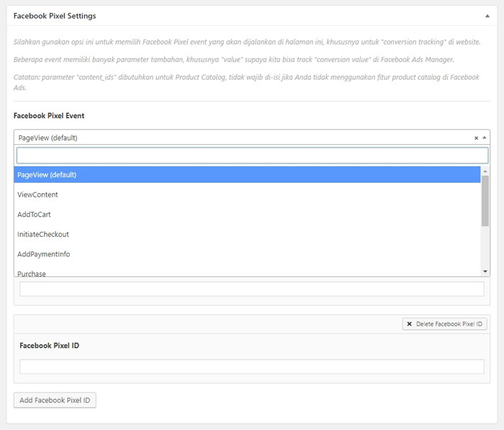The height and width of the screenshot is (430, 504).
Task: Select the InitiateCheckout event option
Action: (247, 234)
